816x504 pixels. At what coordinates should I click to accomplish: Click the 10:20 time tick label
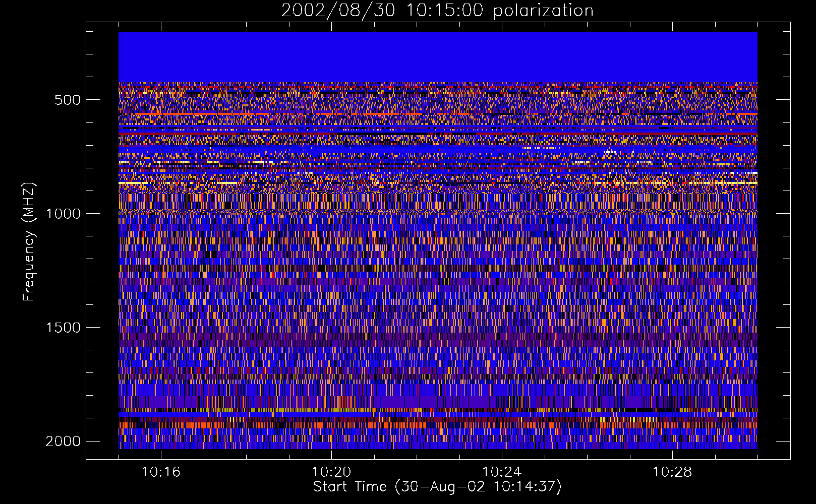(x=331, y=472)
